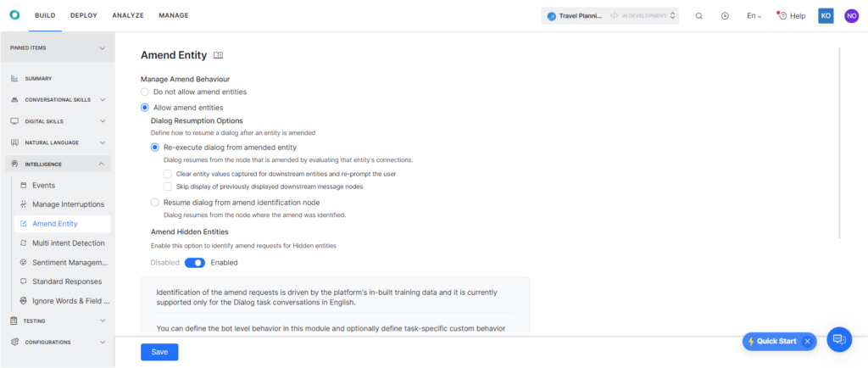Image resolution: width=868 pixels, height=368 pixels.
Task: Switch to the Deploy tab
Action: tap(83, 15)
